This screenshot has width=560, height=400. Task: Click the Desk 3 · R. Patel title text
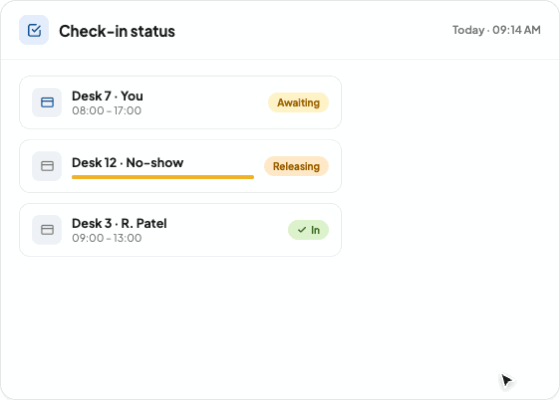click(x=119, y=224)
